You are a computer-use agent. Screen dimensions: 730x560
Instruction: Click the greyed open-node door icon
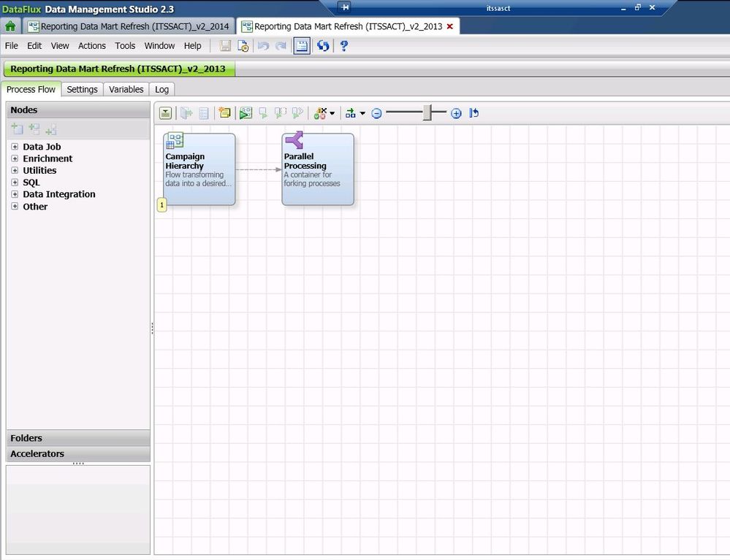[x=186, y=113]
